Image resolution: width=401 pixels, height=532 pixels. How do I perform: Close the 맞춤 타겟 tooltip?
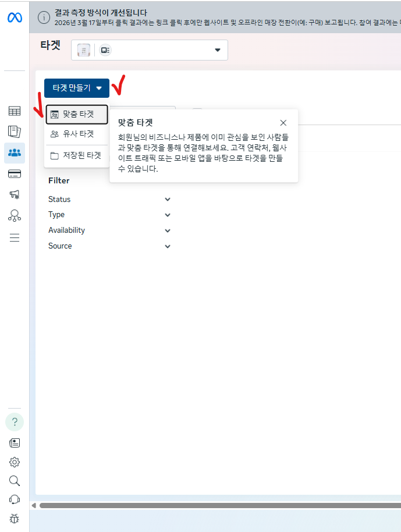283,123
